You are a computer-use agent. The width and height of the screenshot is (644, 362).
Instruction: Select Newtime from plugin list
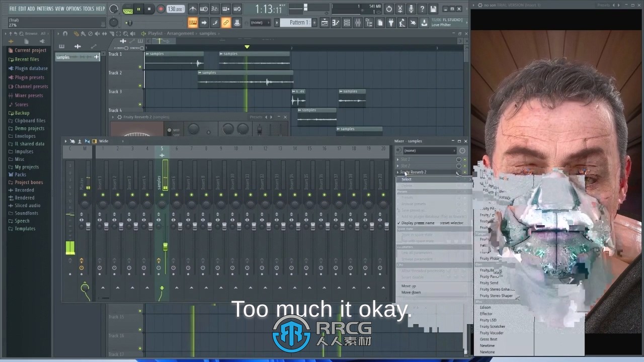coord(487,346)
